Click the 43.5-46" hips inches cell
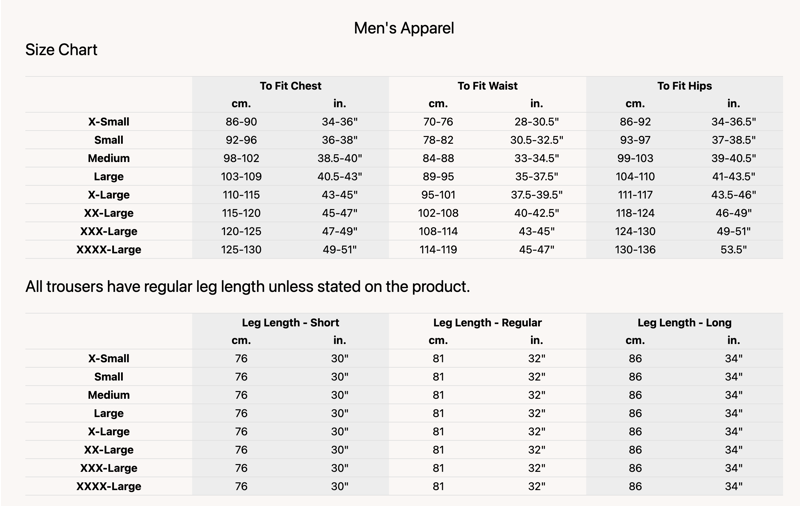800x506 pixels. coord(734,195)
